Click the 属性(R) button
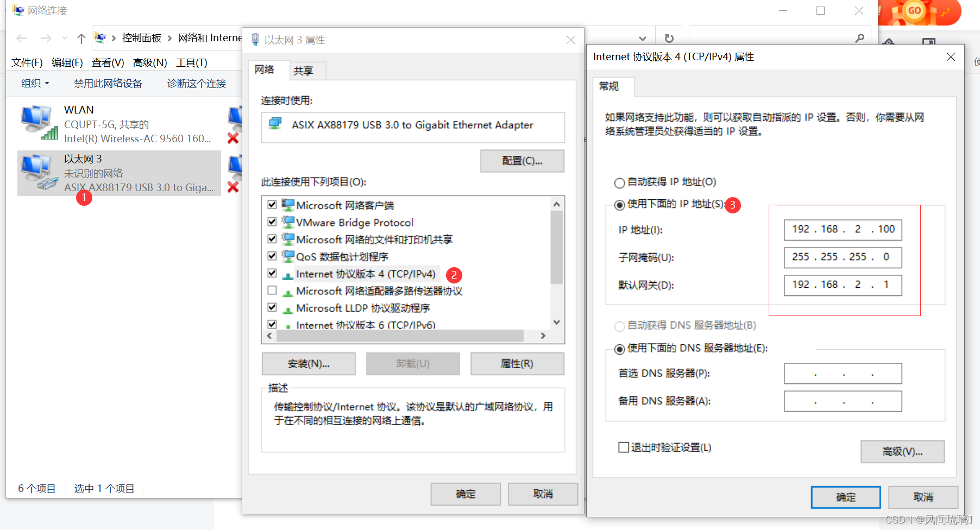 pyautogui.click(x=517, y=364)
